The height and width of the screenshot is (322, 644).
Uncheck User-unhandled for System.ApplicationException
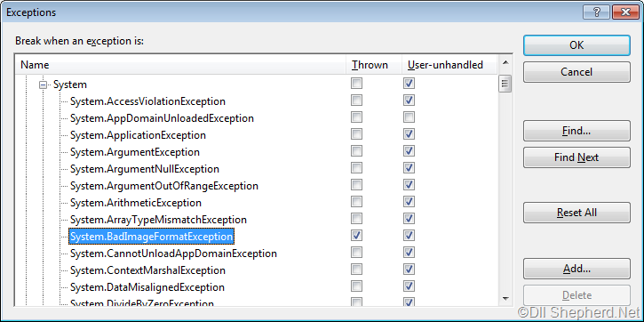tap(409, 134)
